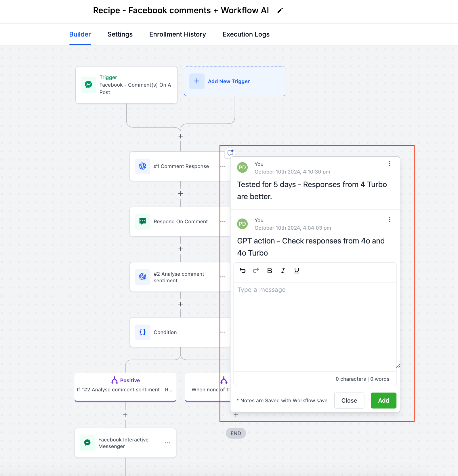
Task: Click the Type a message input field
Action: click(315, 327)
